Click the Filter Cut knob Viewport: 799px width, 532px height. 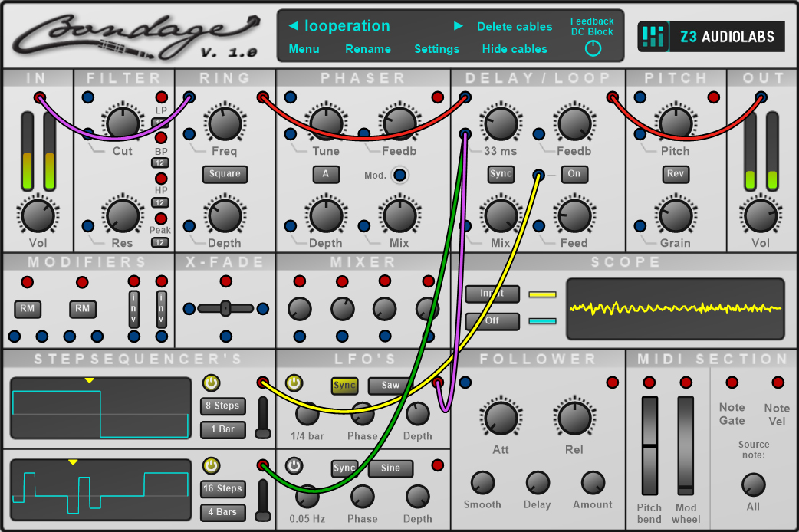tap(122, 123)
